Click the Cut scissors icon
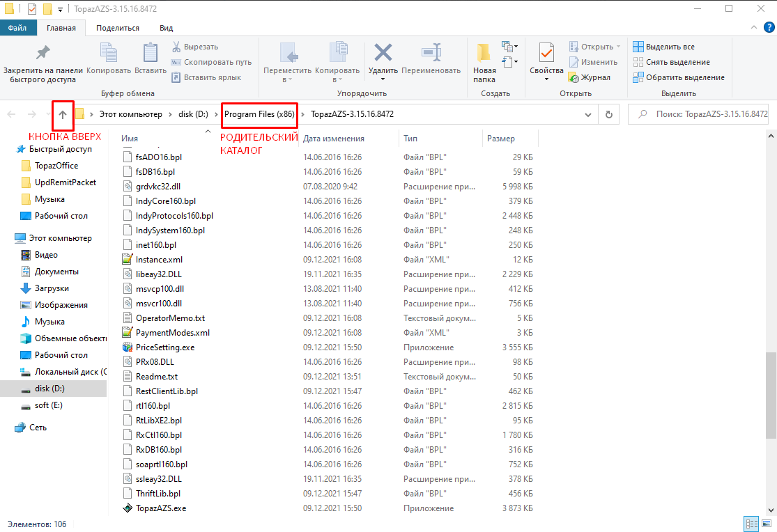Image resolution: width=777 pixels, height=532 pixels. click(176, 47)
